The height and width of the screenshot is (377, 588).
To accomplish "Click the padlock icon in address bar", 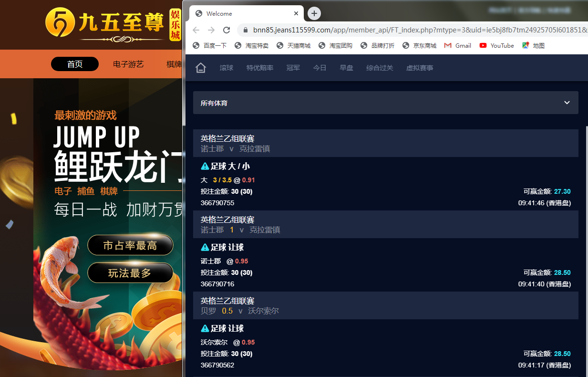I will [x=246, y=30].
